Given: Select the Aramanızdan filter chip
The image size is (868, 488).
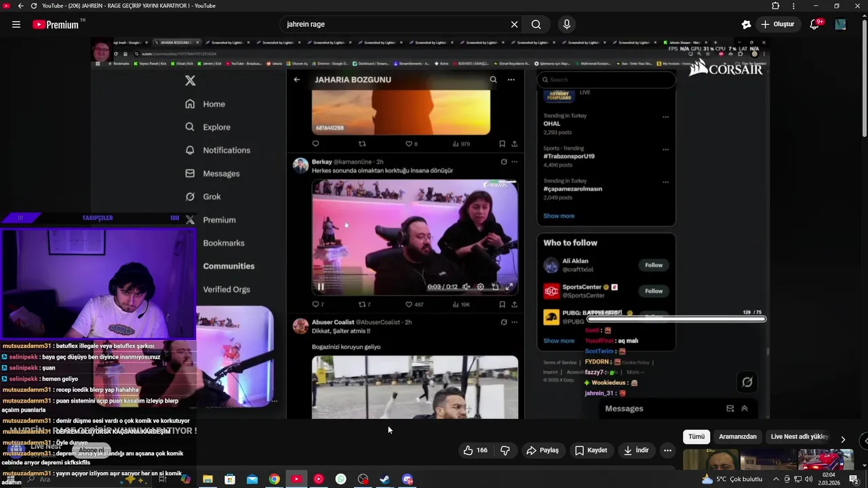Looking at the screenshot, I should tap(738, 437).
